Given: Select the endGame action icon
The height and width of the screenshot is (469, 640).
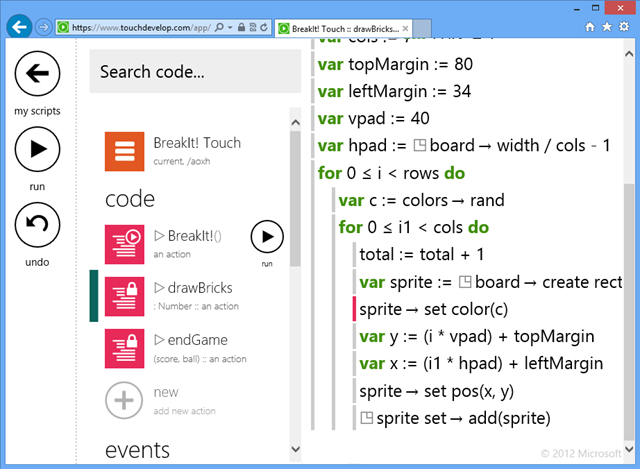Looking at the screenshot, I should point(124,349).
